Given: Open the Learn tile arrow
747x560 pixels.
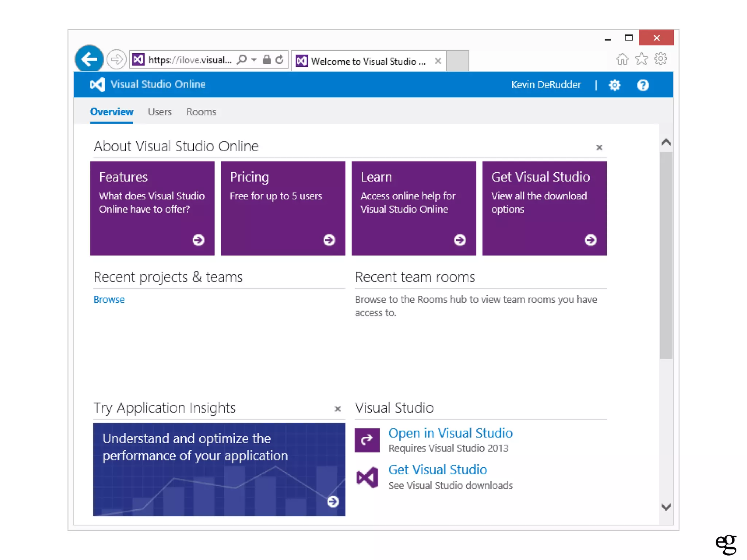Looking at the screenshot, I should click(x=460, y=240).
